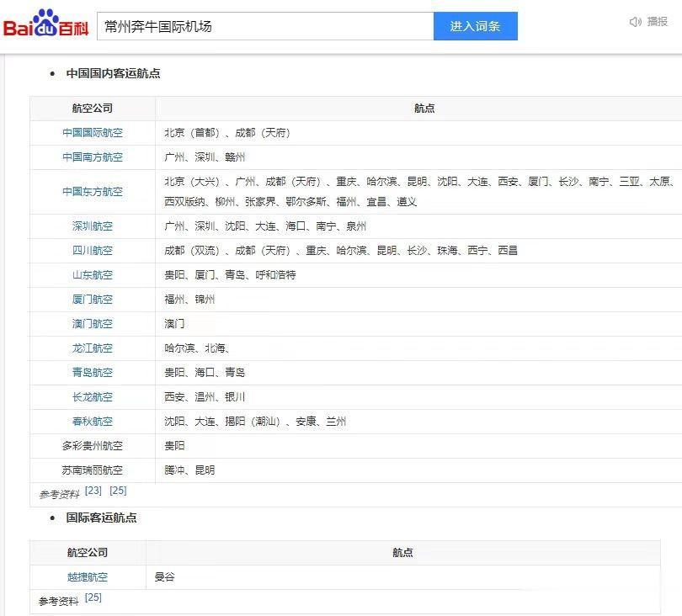Open the 山东航空 link
The image size is (682, 616).
[93, 274]
